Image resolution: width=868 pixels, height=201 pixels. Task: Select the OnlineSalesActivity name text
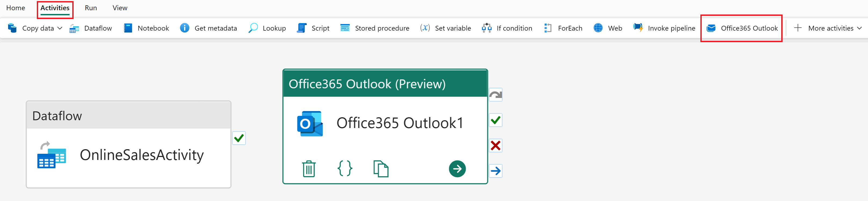142,155
